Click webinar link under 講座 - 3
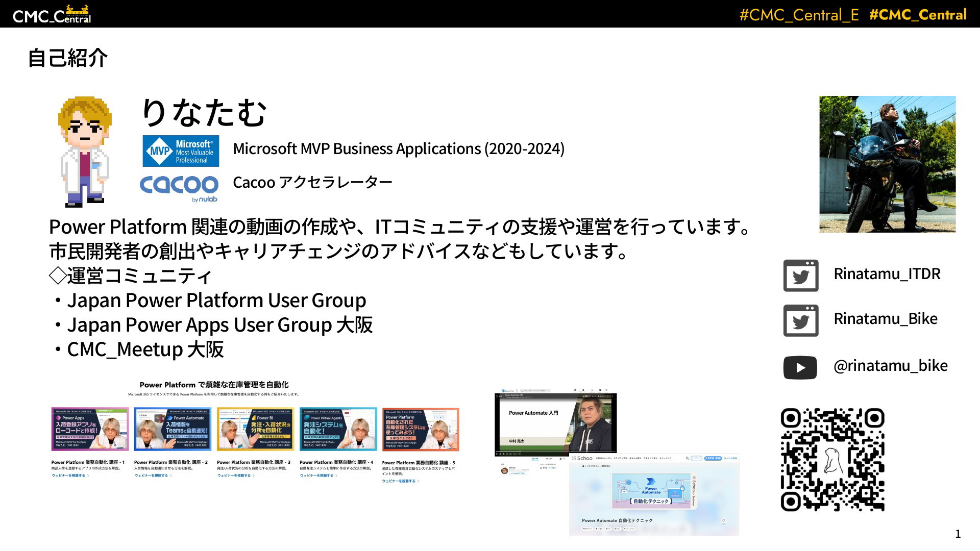The image size is (980, 551). 236,475
